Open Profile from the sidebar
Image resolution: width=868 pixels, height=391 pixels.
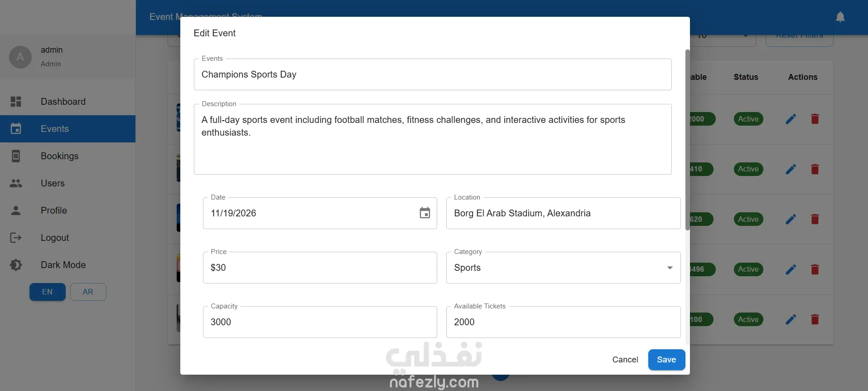coord(68,210)
